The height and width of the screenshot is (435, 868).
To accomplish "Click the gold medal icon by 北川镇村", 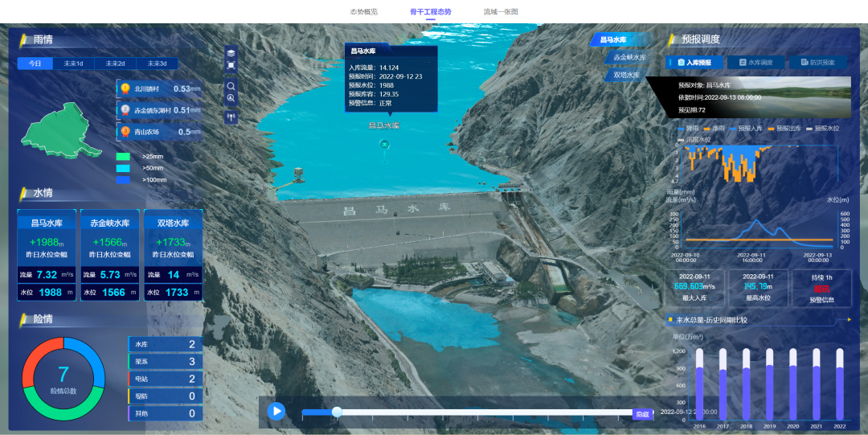I will click(x=125, y=88).
